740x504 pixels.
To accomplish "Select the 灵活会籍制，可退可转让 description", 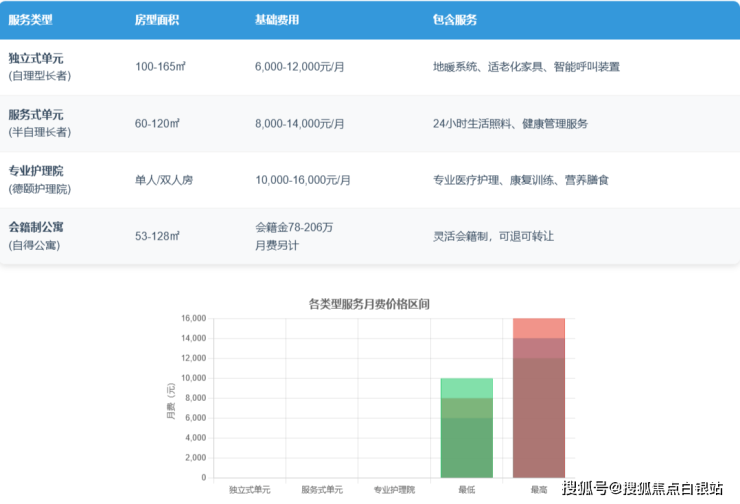I will click(x=492, y=236).
